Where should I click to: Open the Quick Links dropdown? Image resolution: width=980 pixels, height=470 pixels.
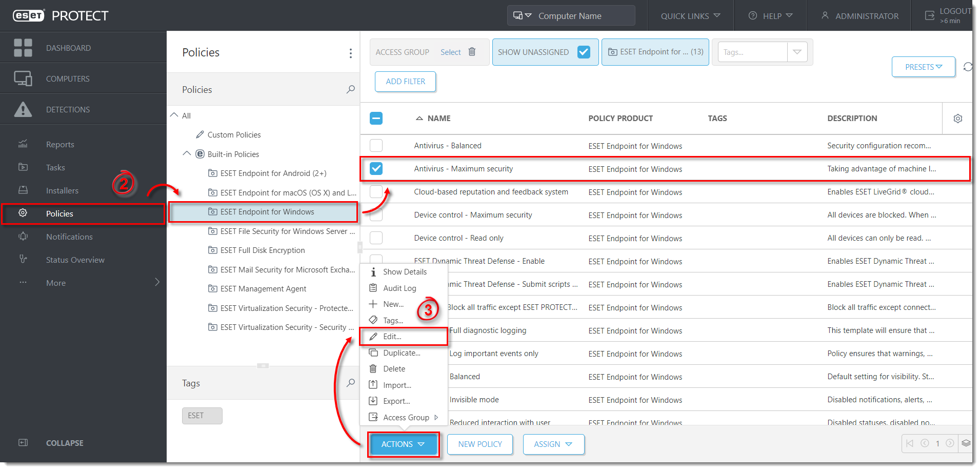coord(690,16)
